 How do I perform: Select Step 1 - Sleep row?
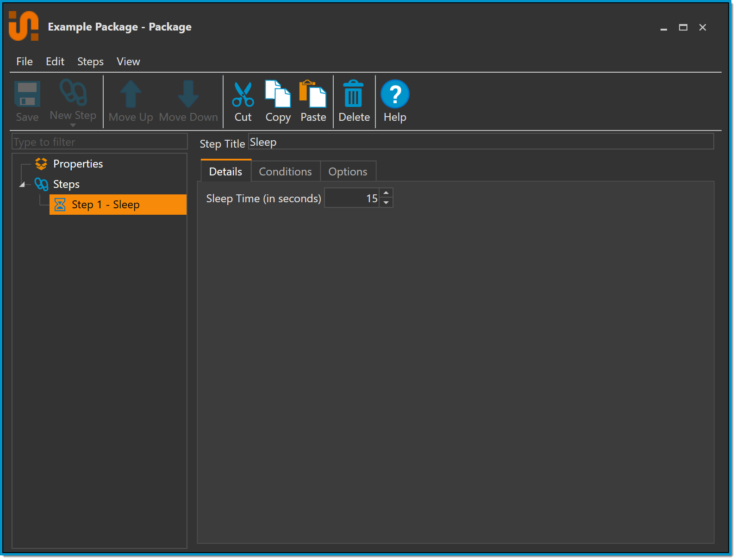pos(118,205)
